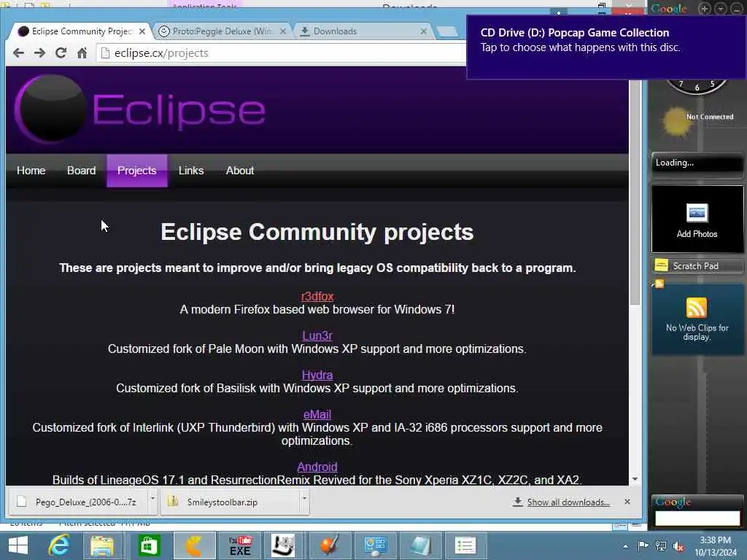
Task: Close the Eclipse Community Projects tab
Action: 142,31
